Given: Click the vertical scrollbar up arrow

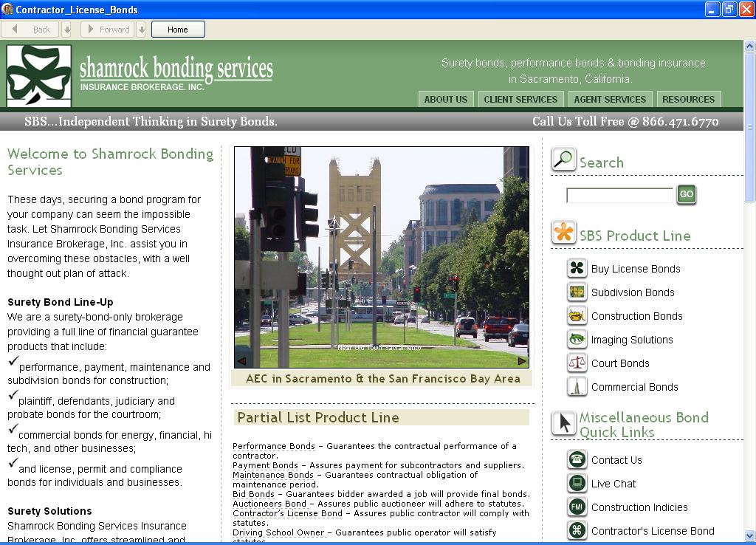Looking at the screenshot, I should pos(750,47).
